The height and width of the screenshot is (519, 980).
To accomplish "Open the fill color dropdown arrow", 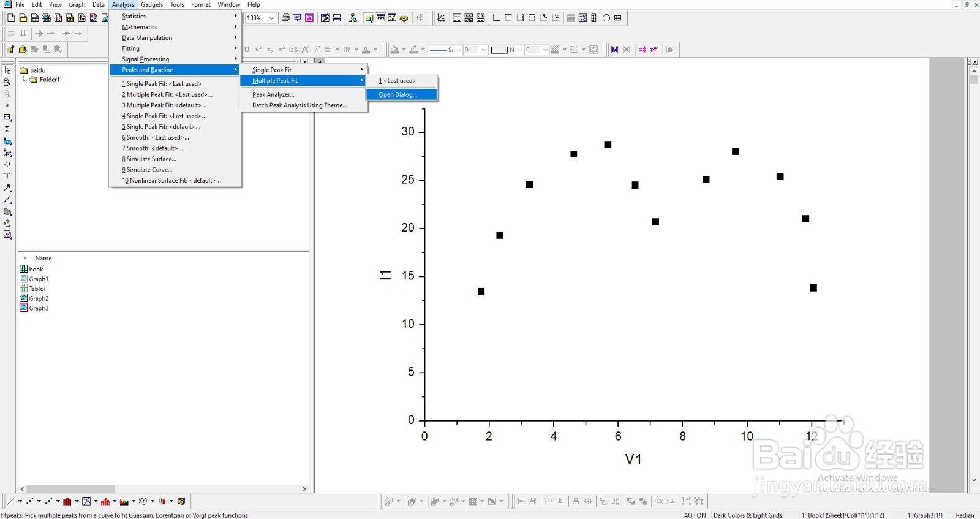I will (404, 50).
